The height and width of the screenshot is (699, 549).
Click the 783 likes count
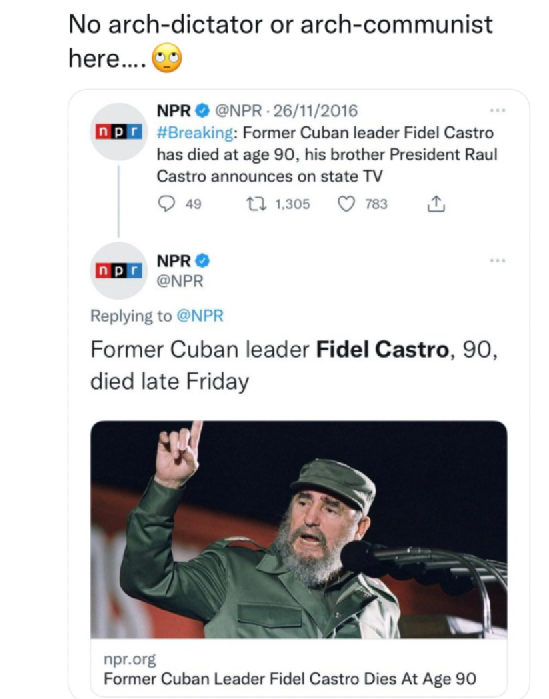pyautogui.click(x=377, y=204)
